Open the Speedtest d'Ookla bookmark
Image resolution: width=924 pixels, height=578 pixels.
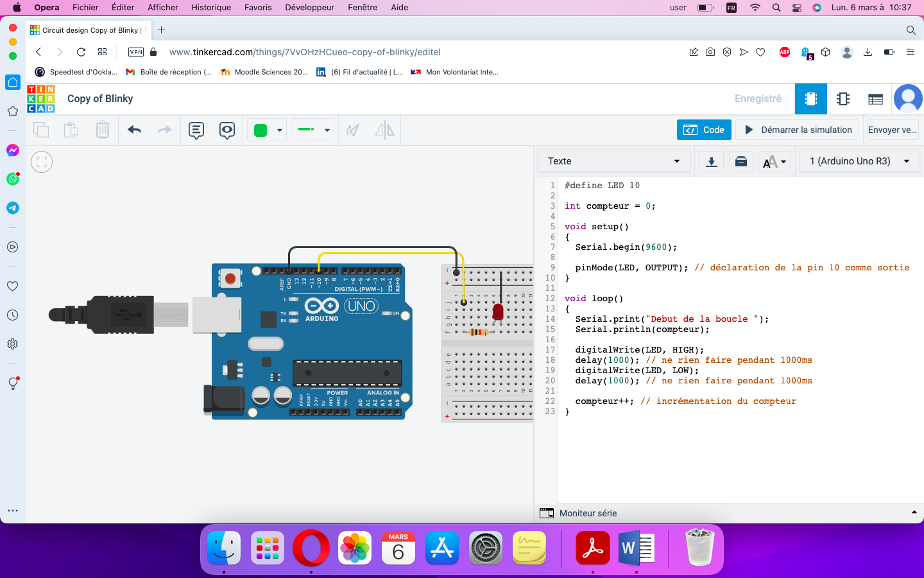76,72
